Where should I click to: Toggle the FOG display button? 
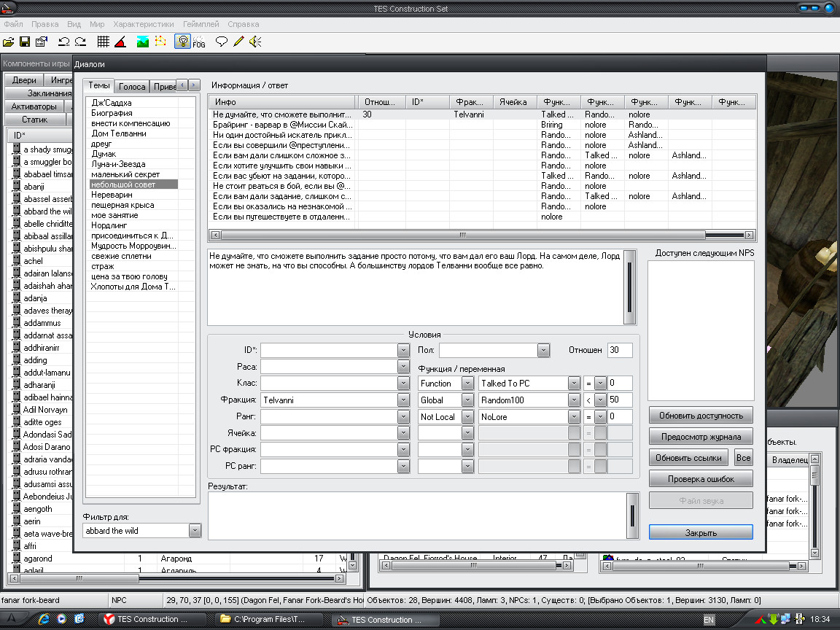(x=199, y=42)
